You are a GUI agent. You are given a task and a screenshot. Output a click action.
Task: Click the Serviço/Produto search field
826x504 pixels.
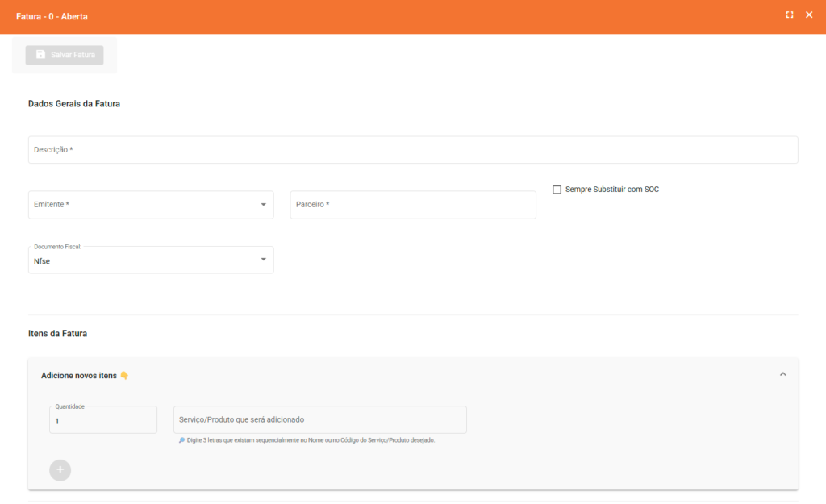(319, 420)
